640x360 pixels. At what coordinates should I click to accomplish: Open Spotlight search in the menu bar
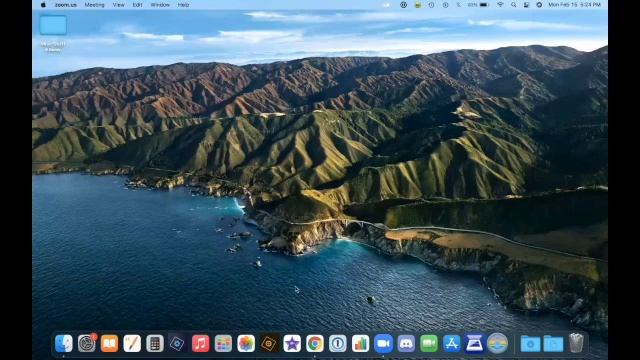point(513,5)
